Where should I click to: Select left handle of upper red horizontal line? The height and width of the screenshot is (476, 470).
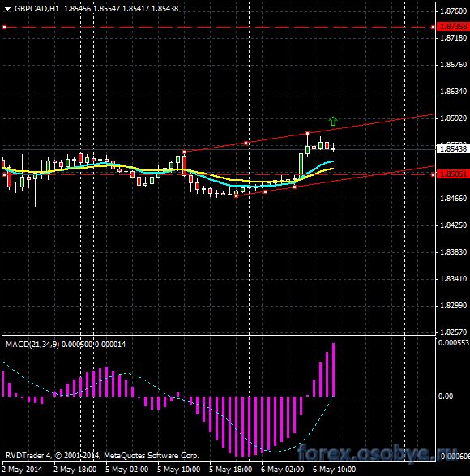[4, 28]
